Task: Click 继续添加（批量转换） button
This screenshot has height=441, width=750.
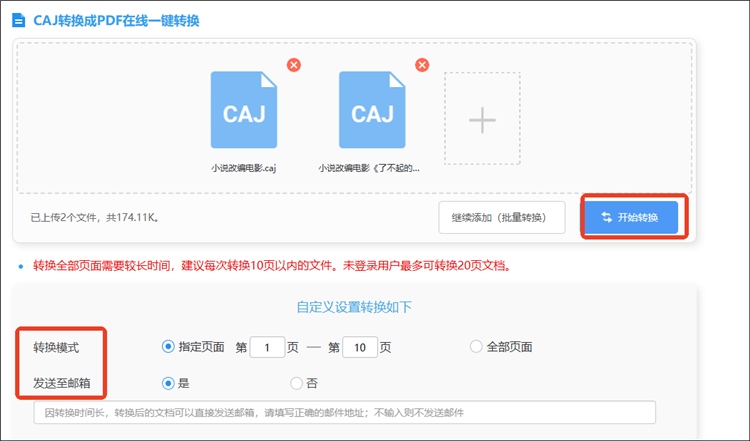Action: [x=502, y=218]
